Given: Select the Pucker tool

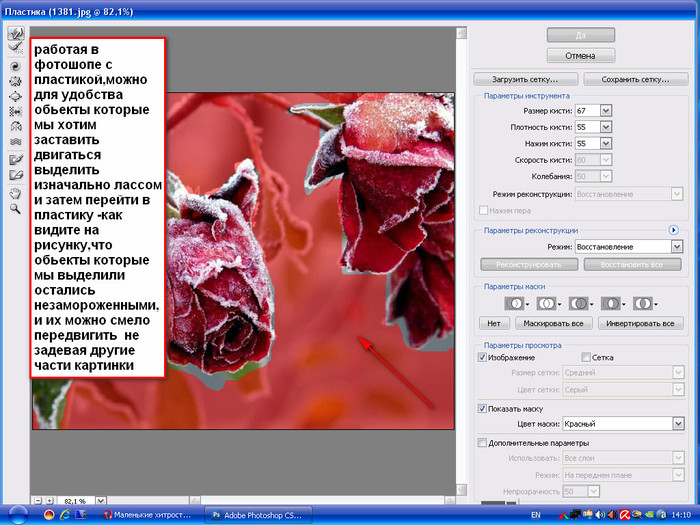Looking at the screenshot, I should point(15,80).
